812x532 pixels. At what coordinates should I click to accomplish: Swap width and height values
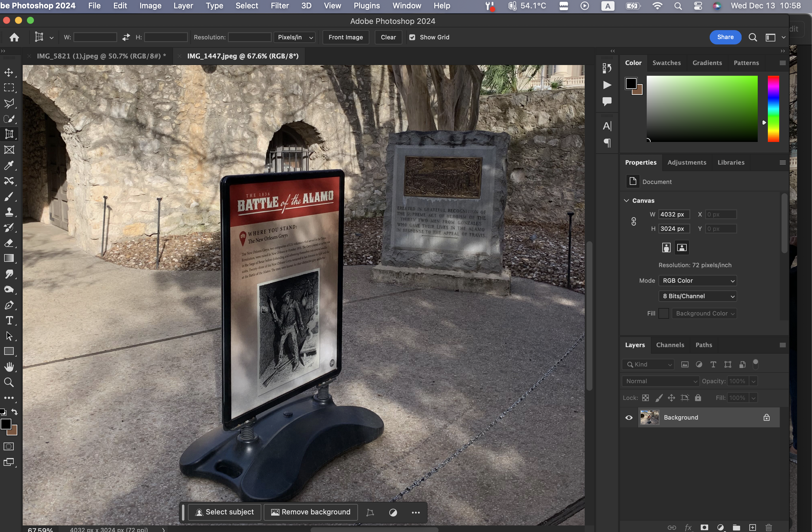point(126,37)
